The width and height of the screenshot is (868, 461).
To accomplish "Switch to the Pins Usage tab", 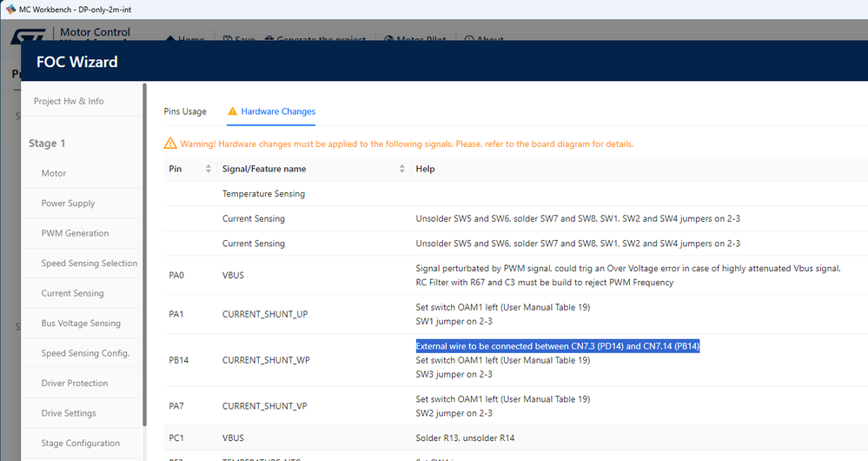I will tap(185, 111).
